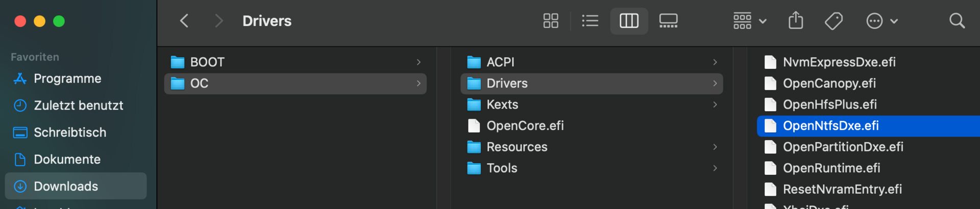The height and width of the screenshot is (209, 980).
Task: Open Programme in the sidebar
Action: 67,79
